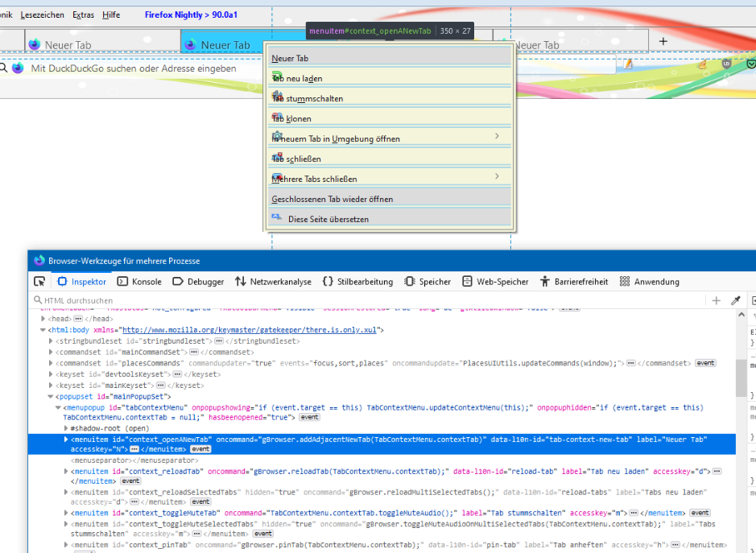This screenshot has width=756, height=553.
Task: Expand the head element node
Action: tap(43, 319)
